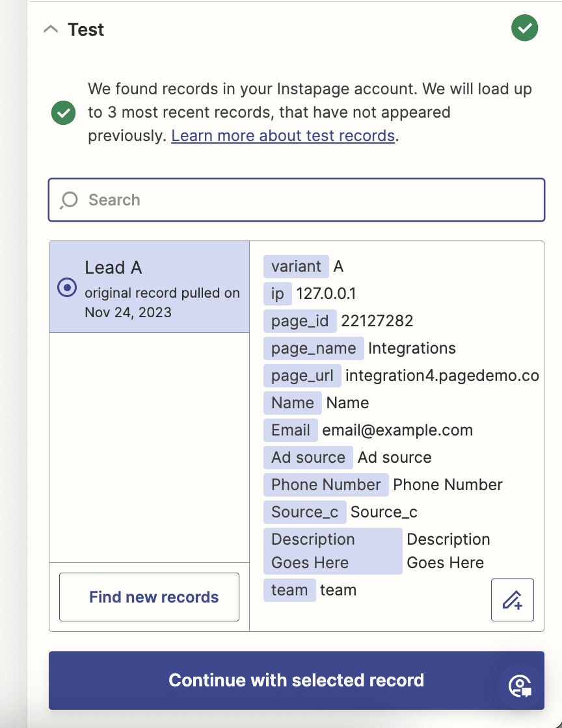Screen dimensions: 562x728
Task: Click the 22127282 page id value
Action: click(377, 321)
